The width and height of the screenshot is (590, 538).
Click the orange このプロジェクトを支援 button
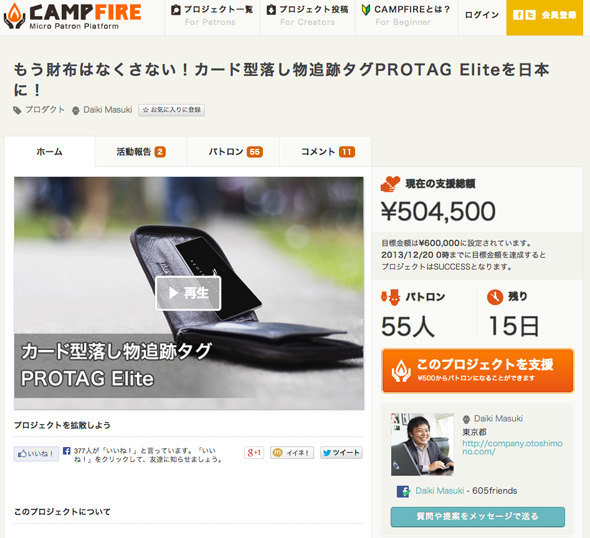(x=477, y=371)
